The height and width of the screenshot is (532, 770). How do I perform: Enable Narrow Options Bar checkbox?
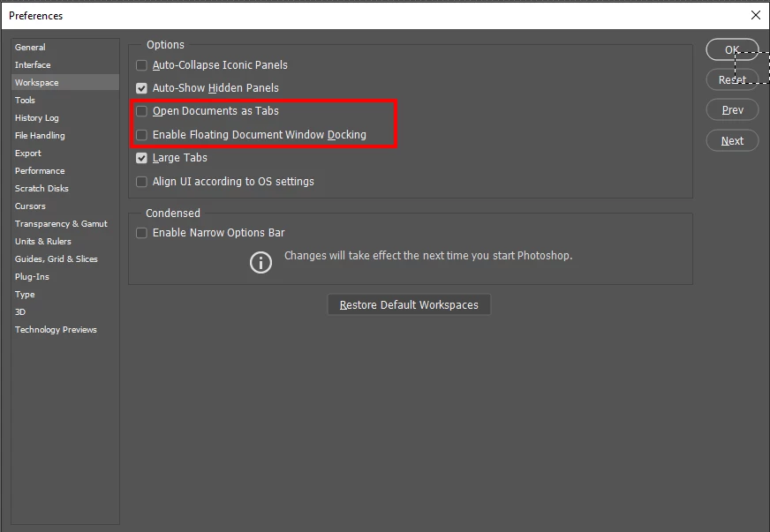coord(141,233)
